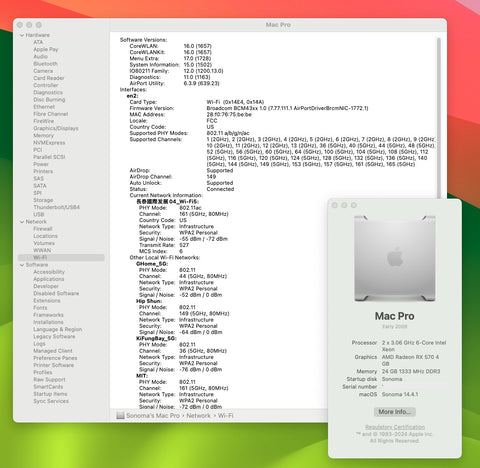This screenshot has height=468, width=480.
Task: Select Controller in the sidebar
Action: point(46,85)
